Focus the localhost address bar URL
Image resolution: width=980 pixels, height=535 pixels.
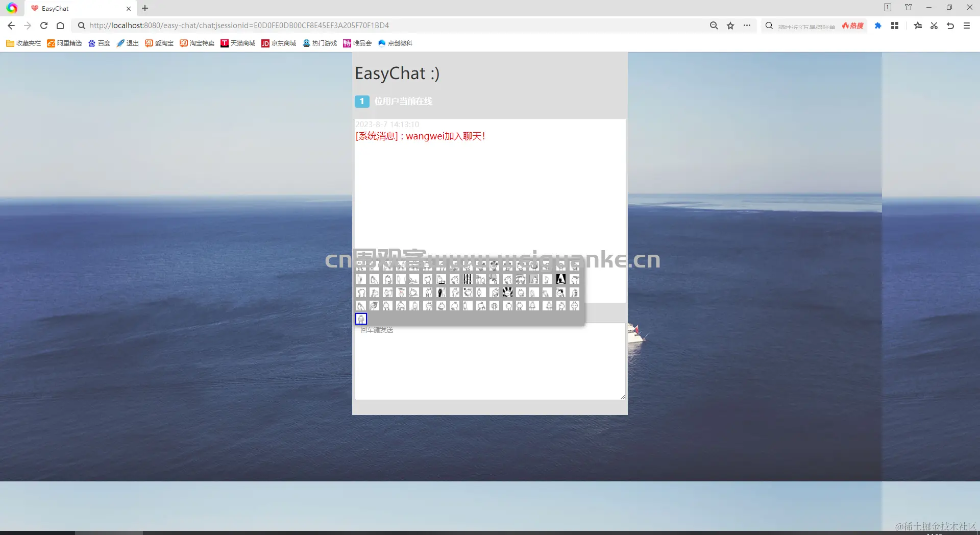point(239,26)
